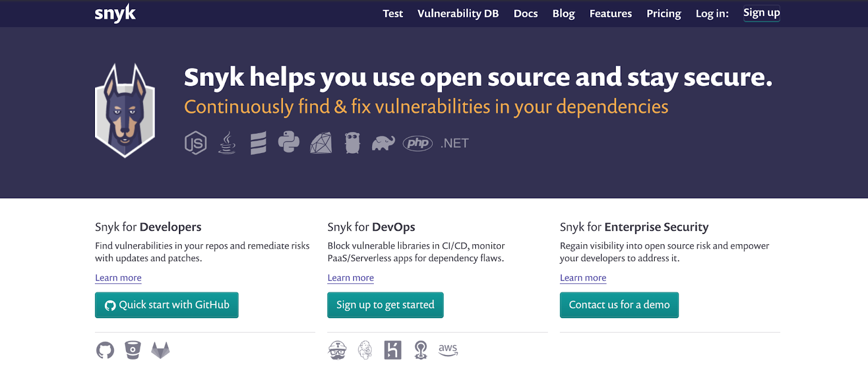The image size is (868, 380).
Task: Click the Jenkins butler icon
Action: coord(365,350)
